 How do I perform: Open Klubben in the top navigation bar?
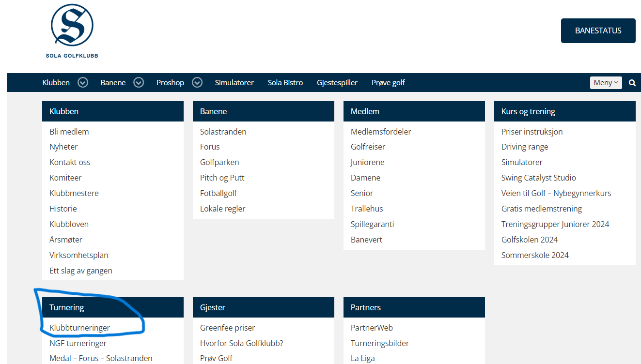(x=56, y=83)
